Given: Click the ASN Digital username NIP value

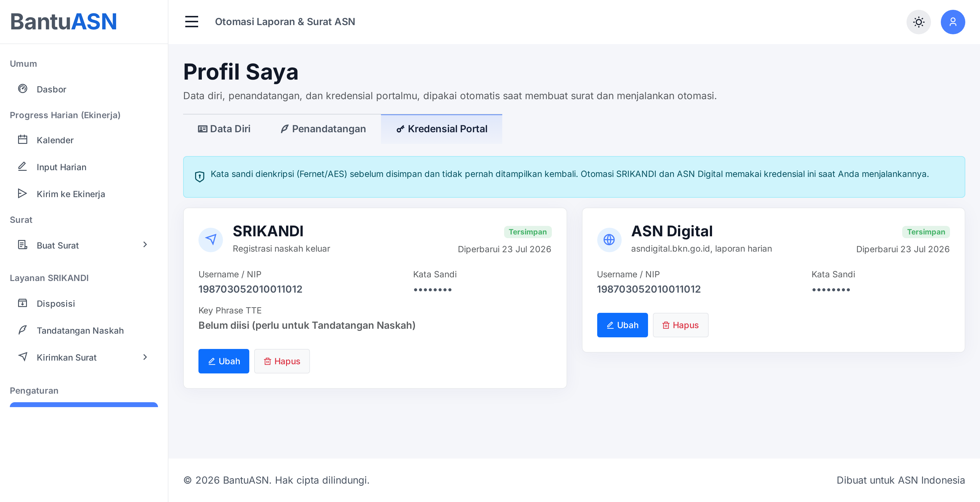Looking at the screenshot, I should pos(649,289).
